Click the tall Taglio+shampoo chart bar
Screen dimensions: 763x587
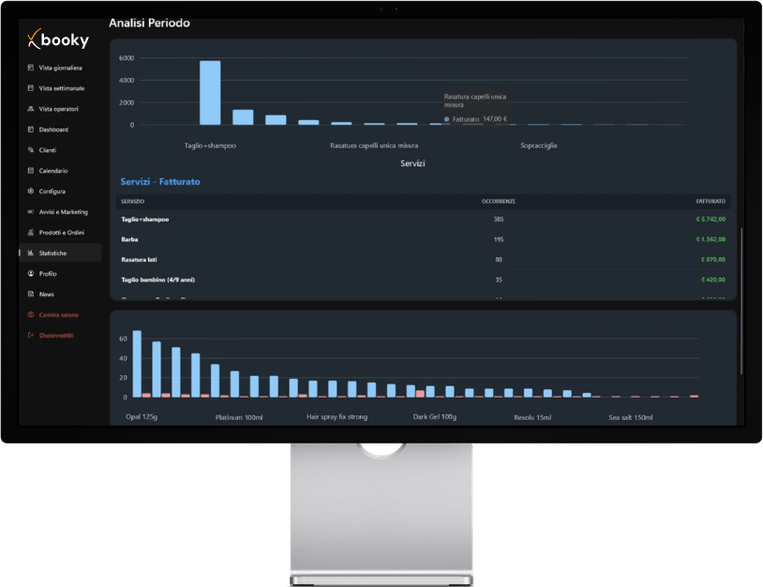(210, 92)
